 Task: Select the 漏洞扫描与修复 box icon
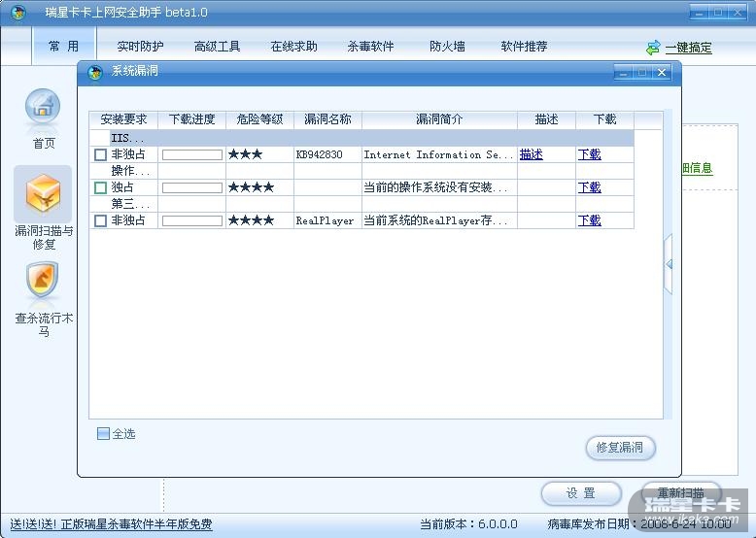coord(44,192)
